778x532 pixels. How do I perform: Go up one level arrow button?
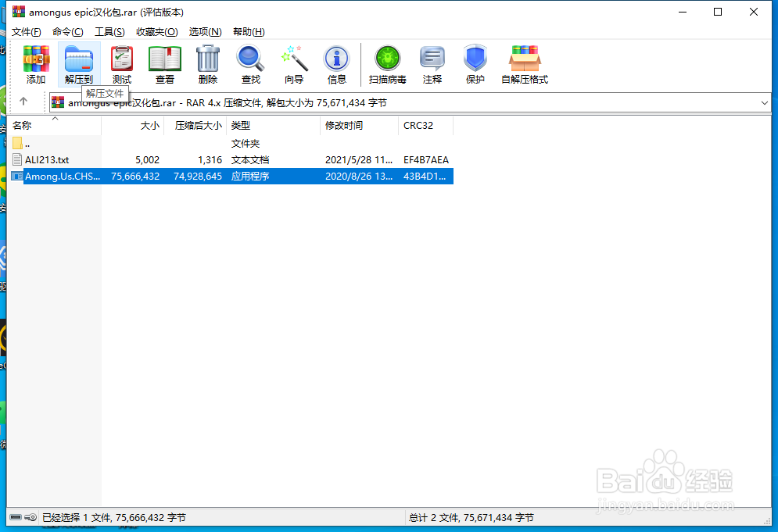[x=23, y=102]
